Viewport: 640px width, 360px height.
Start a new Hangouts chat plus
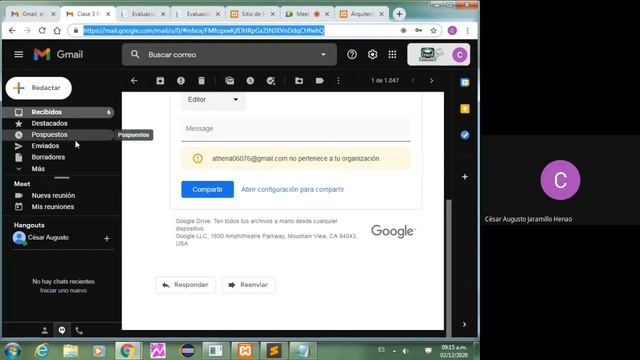coord(107,238)
